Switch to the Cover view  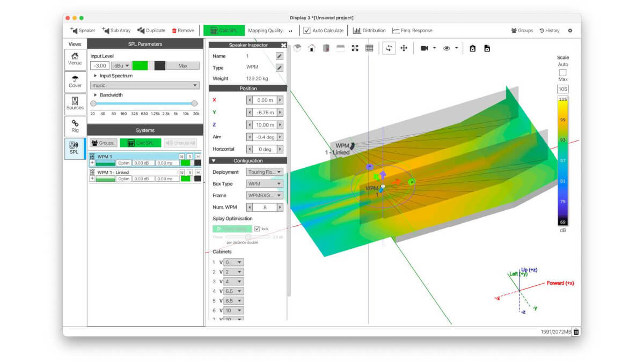pyautogui.click(x=75, y=81)
